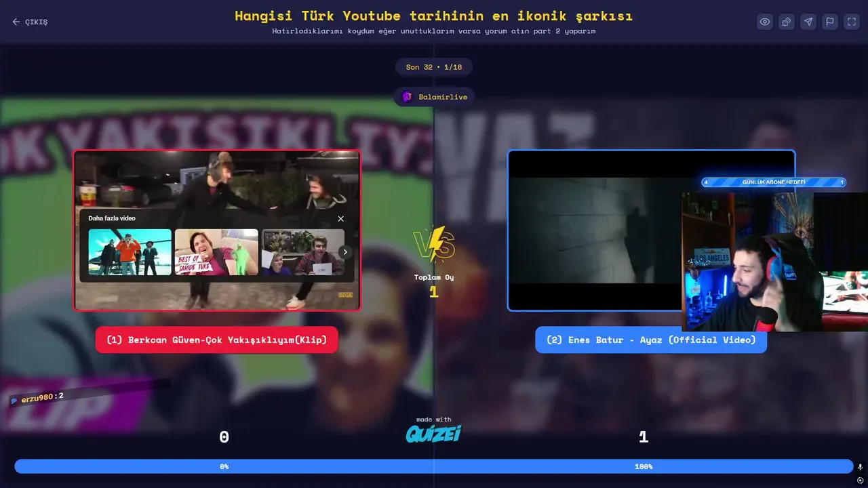Toggle the eye visibility icon
Image resolution: width=868 pixels, height=488 pixels.
pyautogui.click(x=765, y=22)
